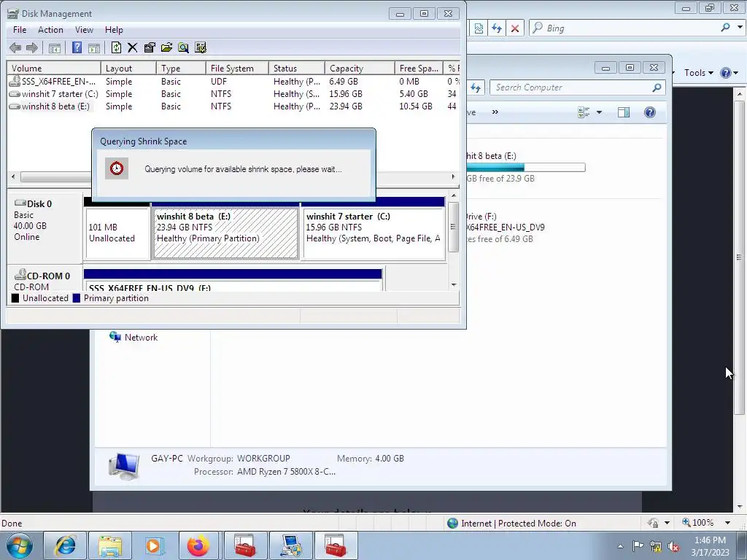Sort by the Free Space column header
Screen dimensions: 747x560
(x=419, y=68)
